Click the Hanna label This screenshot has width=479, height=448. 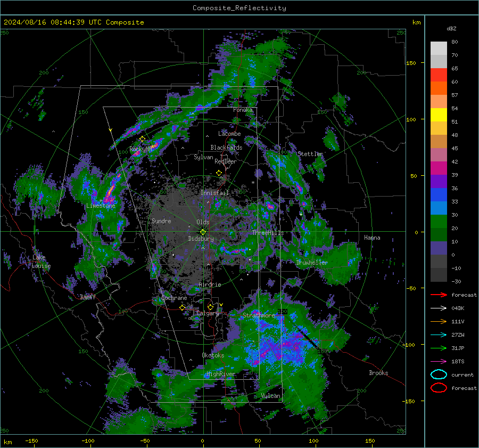(x=372, y=238)
